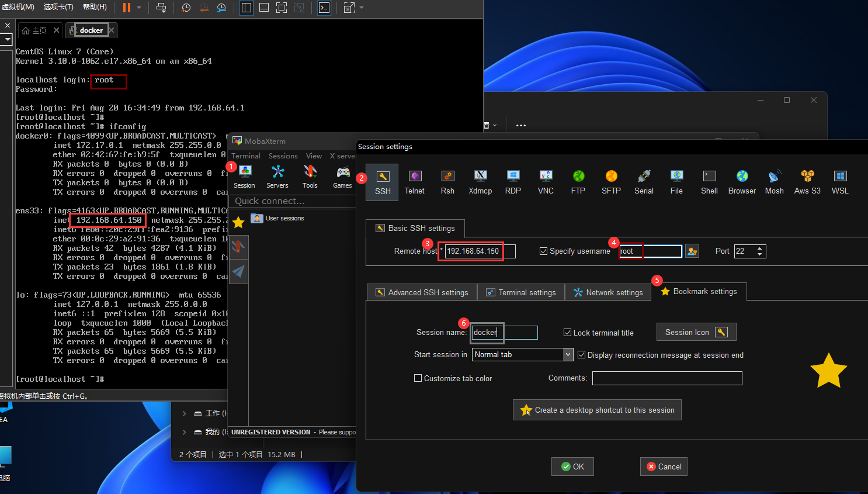Open the stretch guest dropdown arrow in VMware

362,8
